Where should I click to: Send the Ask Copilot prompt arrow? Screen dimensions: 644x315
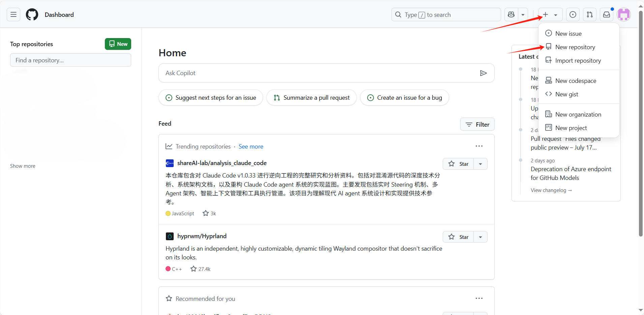pos(483,73)
